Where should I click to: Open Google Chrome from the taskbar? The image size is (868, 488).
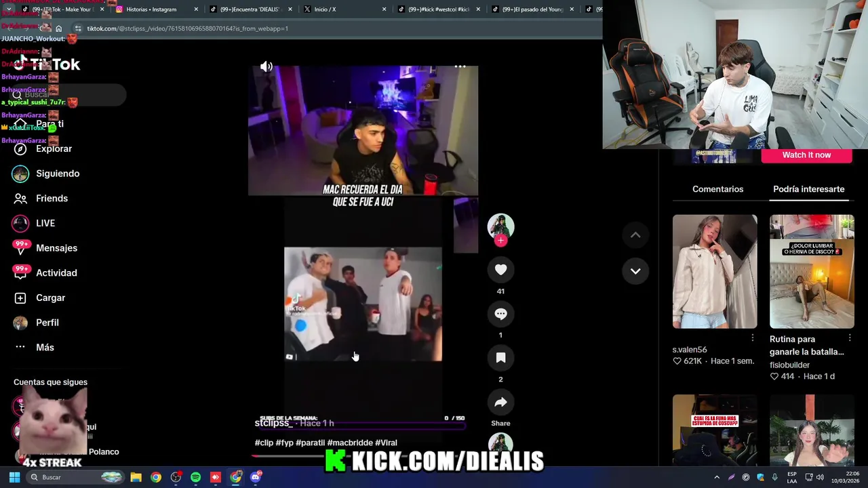coord(156,477)
